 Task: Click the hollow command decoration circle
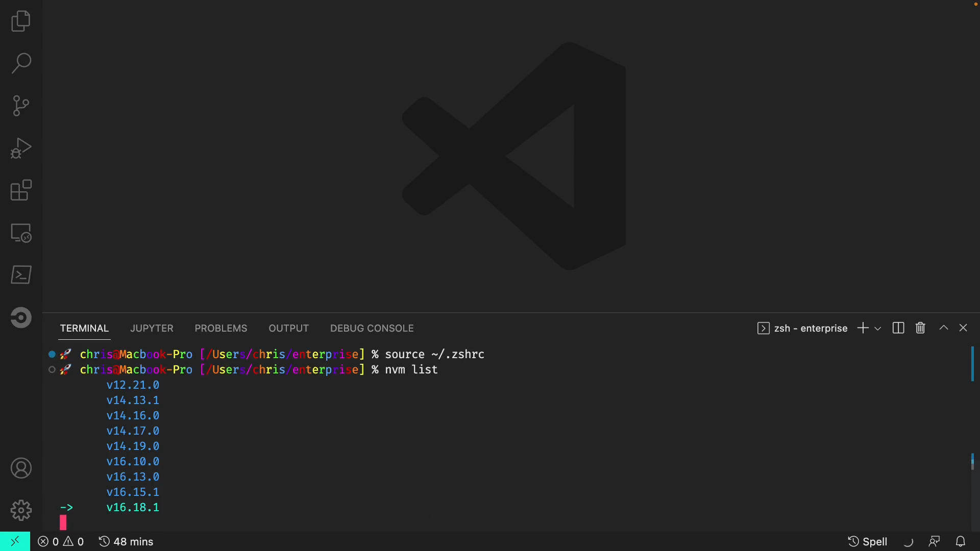point(52,369)
